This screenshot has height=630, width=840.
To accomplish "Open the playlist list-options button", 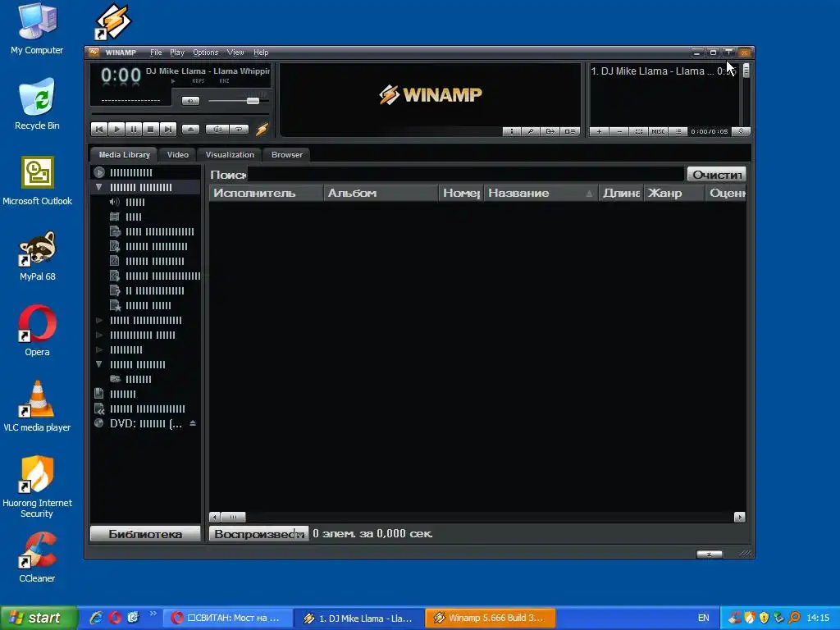I will tap(678, 131).
